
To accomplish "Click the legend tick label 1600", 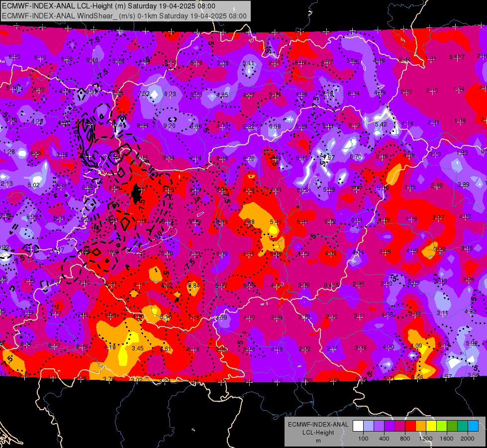I will [x=447, y=439].
